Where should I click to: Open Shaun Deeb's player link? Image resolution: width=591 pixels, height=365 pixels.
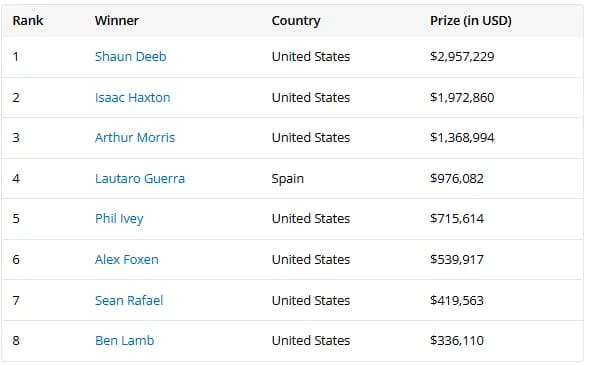click(130, 57)
